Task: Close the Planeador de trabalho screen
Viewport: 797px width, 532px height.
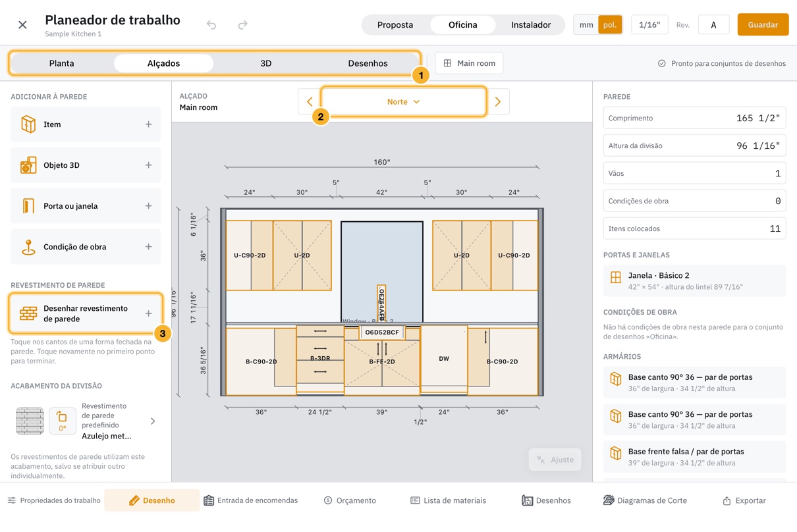Action: (x=22, y=25)
